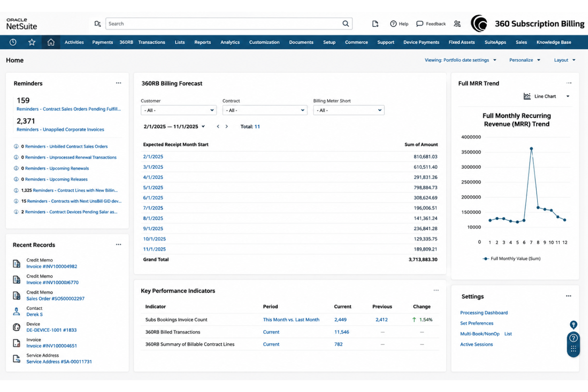Open the Reports menu
Screen dimensions: 588x392
[203, 42]
